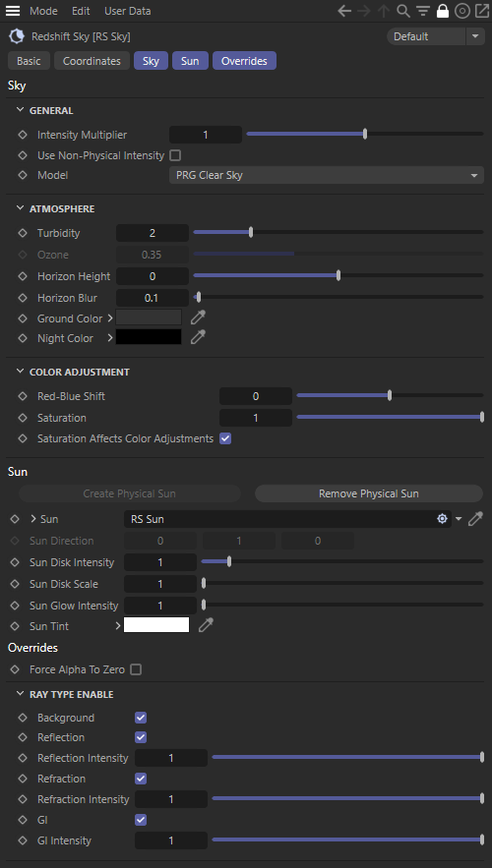492x868 pixels.
Task: Switch to the Coordinates tab
Action: click(92, 61)
